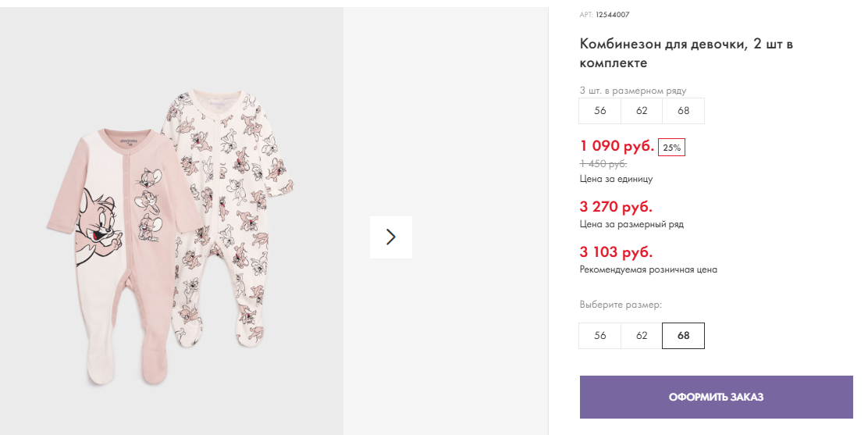
Task: Click the size-row price 3 270 руб.
Action: click(616, 207)
